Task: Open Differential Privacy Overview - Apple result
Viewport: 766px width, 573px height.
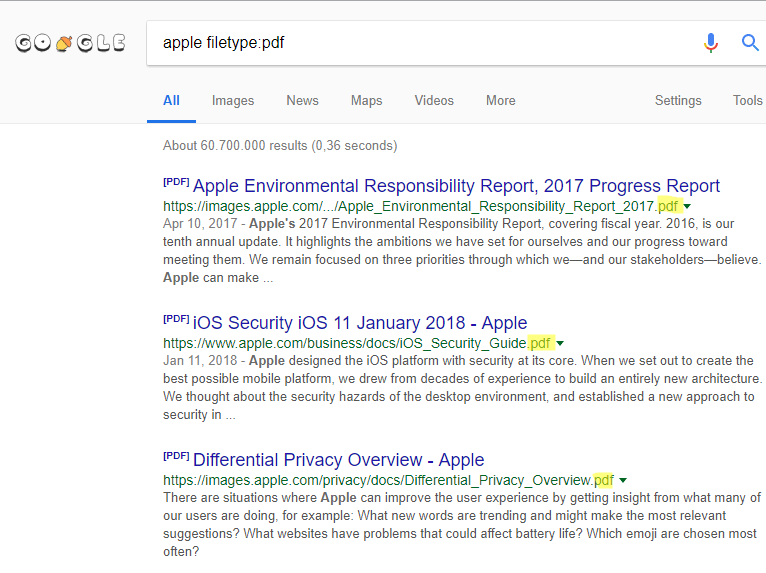Action: pos(339,460)
